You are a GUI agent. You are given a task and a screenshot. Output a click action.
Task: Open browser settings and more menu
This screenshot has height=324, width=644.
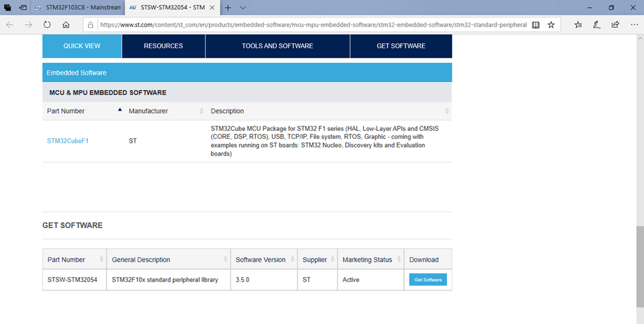point(634,24)
